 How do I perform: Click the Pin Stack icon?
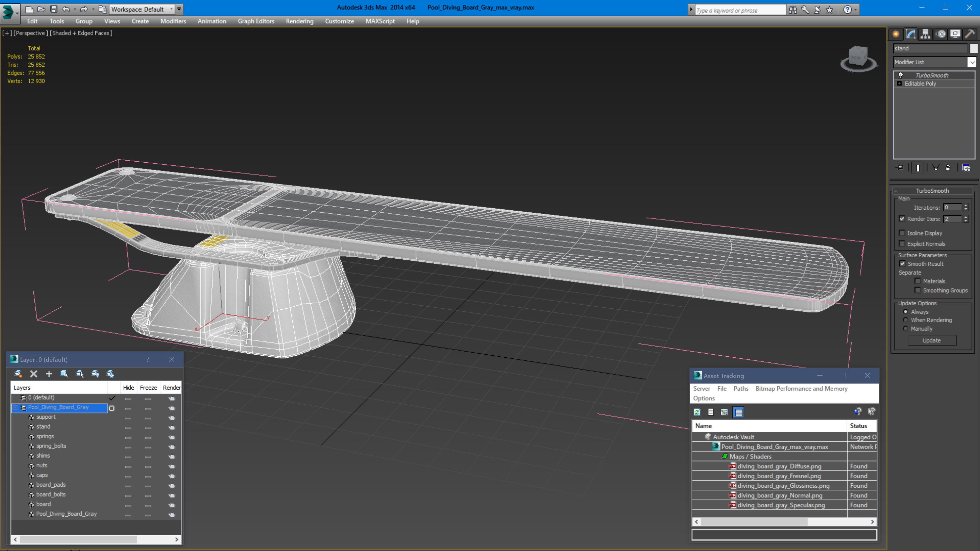(x=900, y=167)
